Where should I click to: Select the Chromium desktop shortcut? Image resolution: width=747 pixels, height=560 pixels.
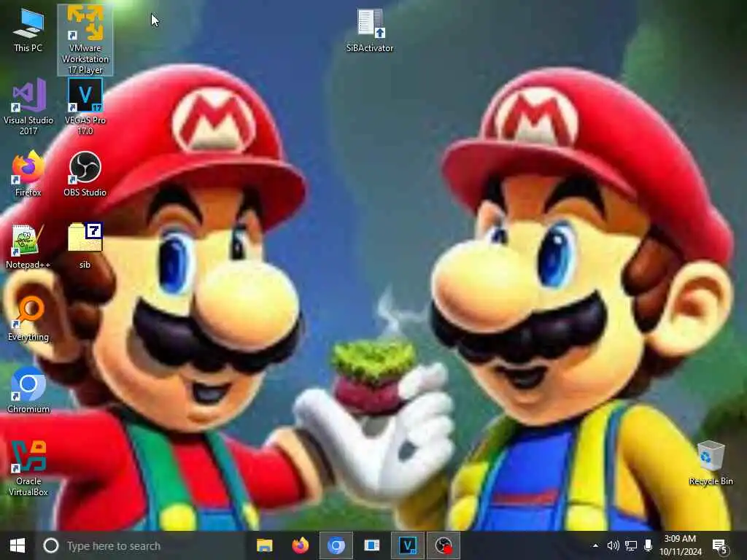pos(28,390)
